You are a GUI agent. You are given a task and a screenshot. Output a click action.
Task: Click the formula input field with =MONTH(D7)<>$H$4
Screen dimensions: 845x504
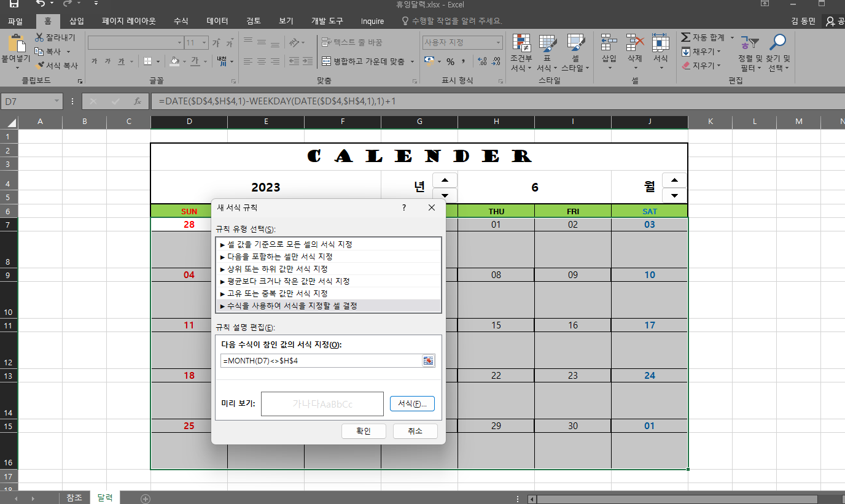pos(321,360)
